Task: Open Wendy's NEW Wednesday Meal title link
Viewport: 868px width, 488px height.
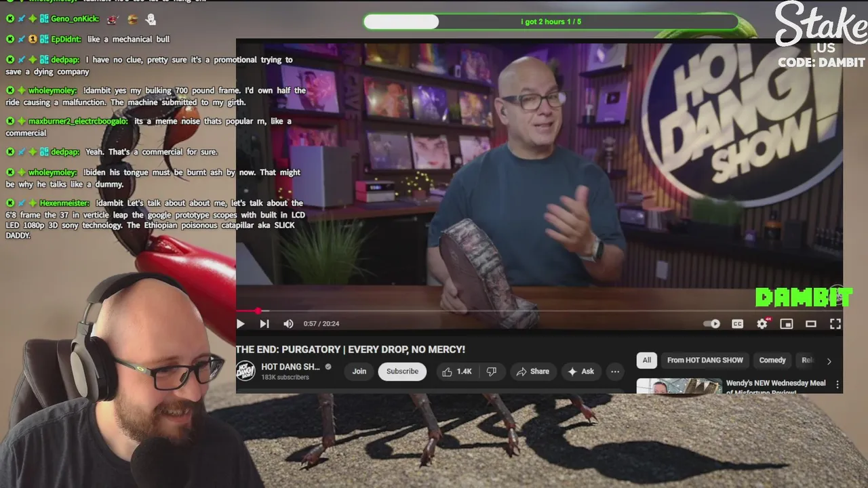Action: click(776, 387)
